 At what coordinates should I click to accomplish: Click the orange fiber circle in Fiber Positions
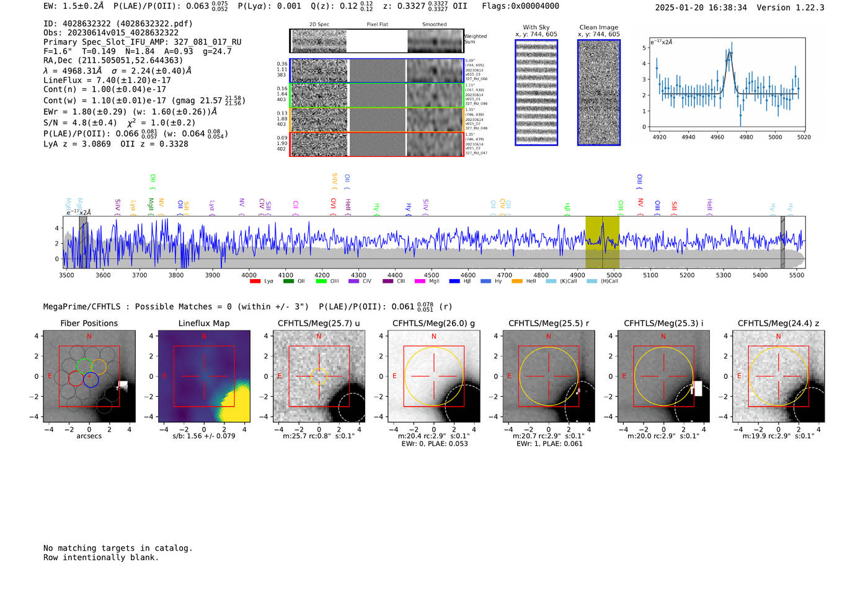tap(98, 367)
